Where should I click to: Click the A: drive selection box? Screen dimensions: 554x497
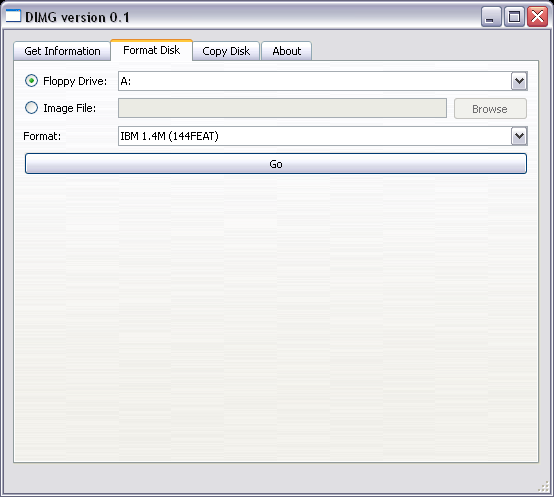pyautogui.click(x=323, y=81)
